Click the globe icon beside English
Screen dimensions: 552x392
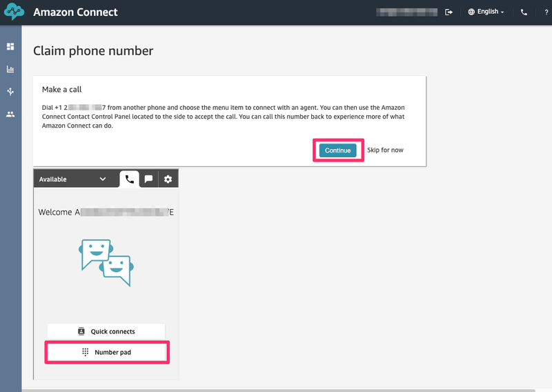(x=471, y=12)
